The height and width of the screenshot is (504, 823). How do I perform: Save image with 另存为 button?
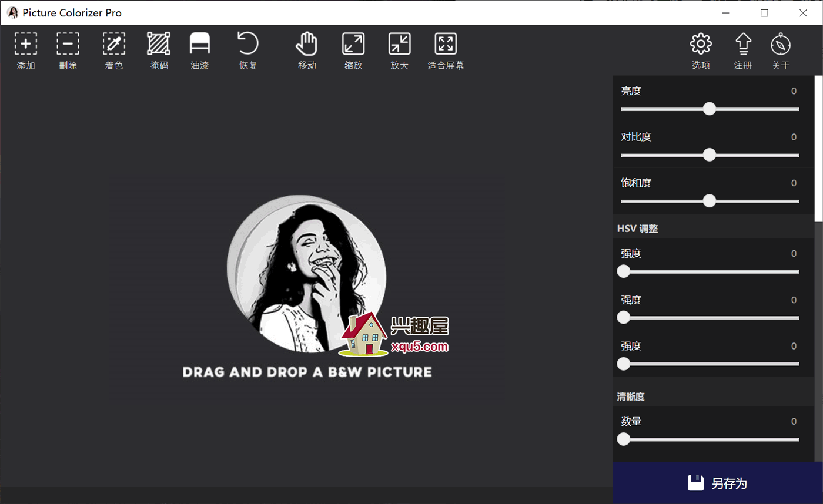coord(718,483)
